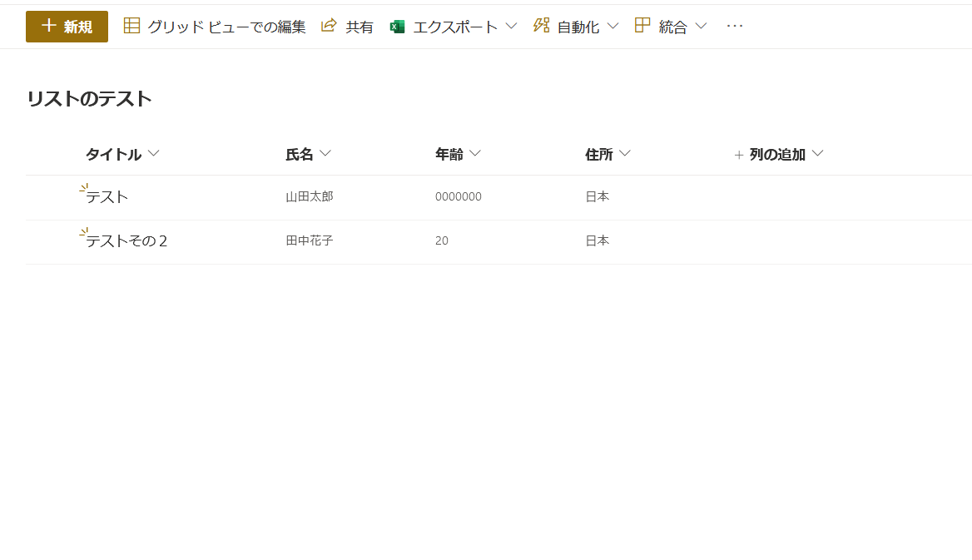Screen dimensions: 972x560
Task: Open the 住所 column header menu
Action: click(625, 153)
